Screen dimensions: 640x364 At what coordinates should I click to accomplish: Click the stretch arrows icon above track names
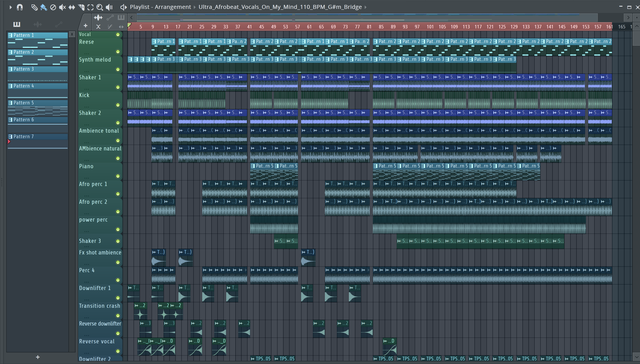(121, 26)
